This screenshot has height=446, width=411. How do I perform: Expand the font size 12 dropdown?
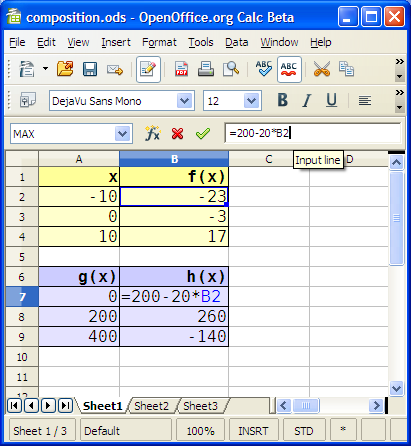(251, 101)
